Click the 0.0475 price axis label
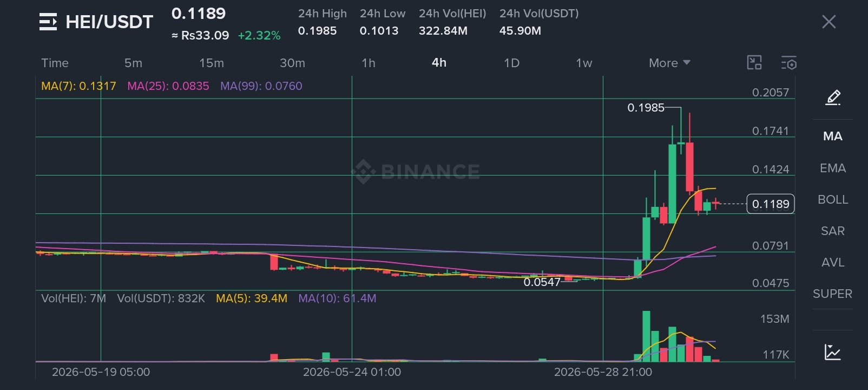 (x=771, y=283)
